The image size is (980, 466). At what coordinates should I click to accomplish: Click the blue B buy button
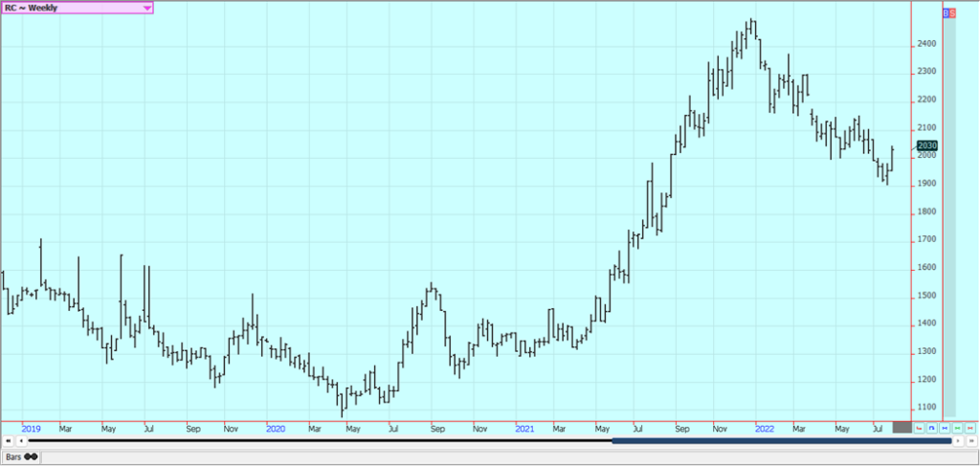tap(947, 13)
